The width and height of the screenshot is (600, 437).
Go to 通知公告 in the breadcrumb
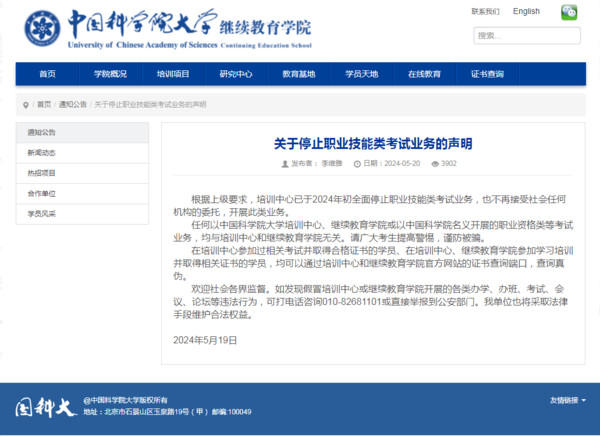click(73, 104)
